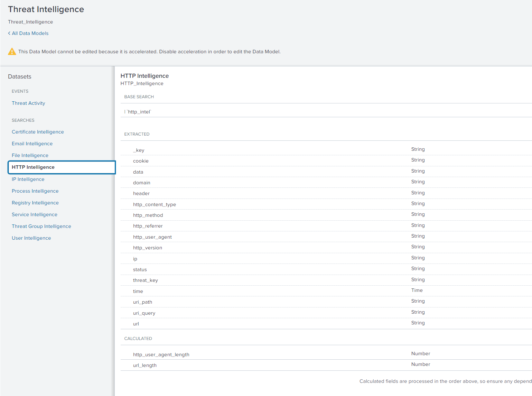Select User Intelligence dataset

pos(31,238)
